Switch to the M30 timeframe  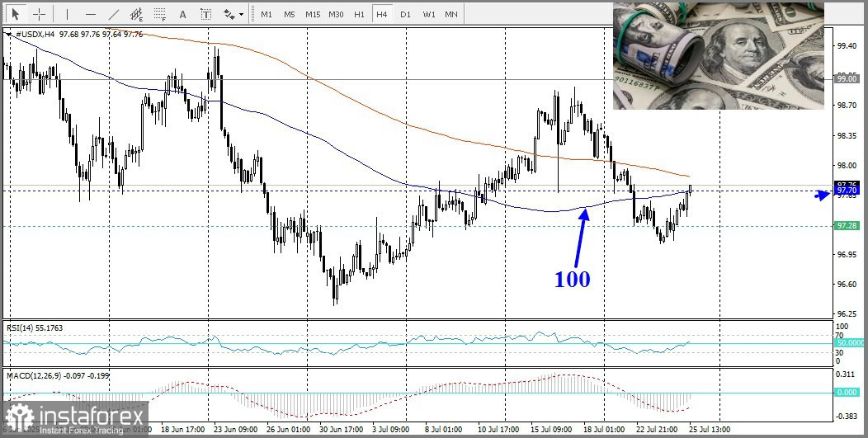336,14
